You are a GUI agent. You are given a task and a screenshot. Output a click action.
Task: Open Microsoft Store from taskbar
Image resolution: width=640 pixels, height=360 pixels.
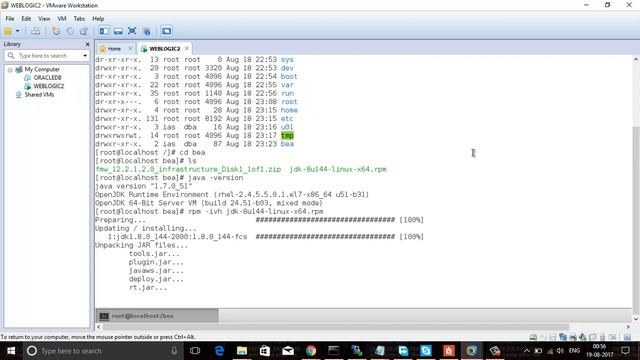(265, 351)
